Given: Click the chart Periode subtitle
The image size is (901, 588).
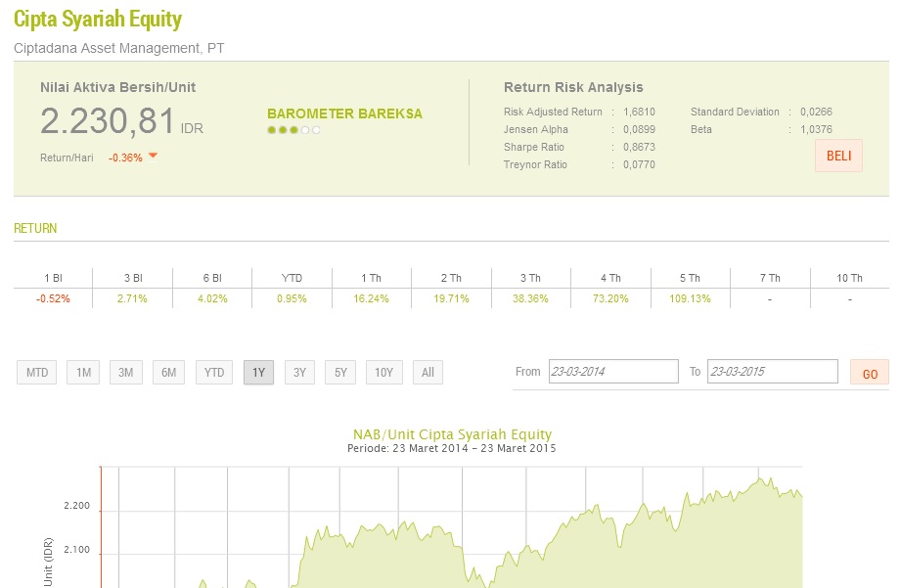Looking at the screenshot, I should 452,448.
